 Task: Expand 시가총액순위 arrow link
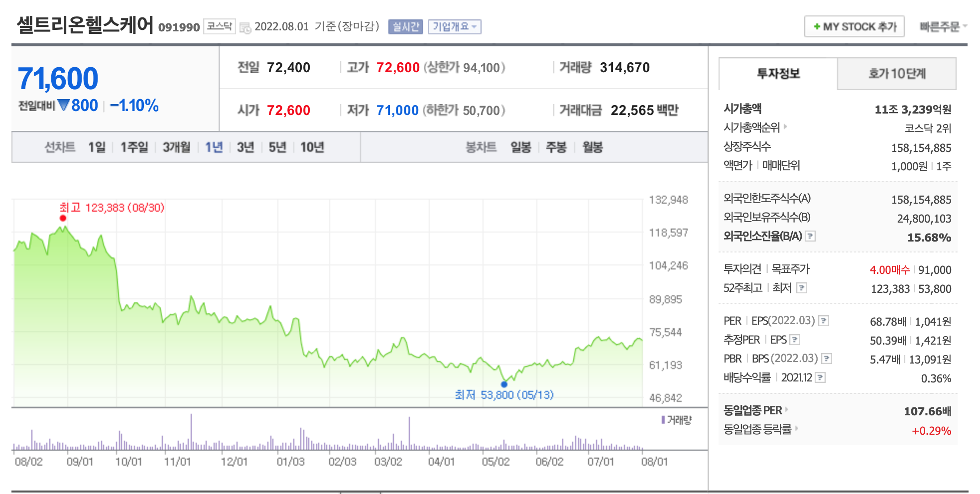click(785, 126)
